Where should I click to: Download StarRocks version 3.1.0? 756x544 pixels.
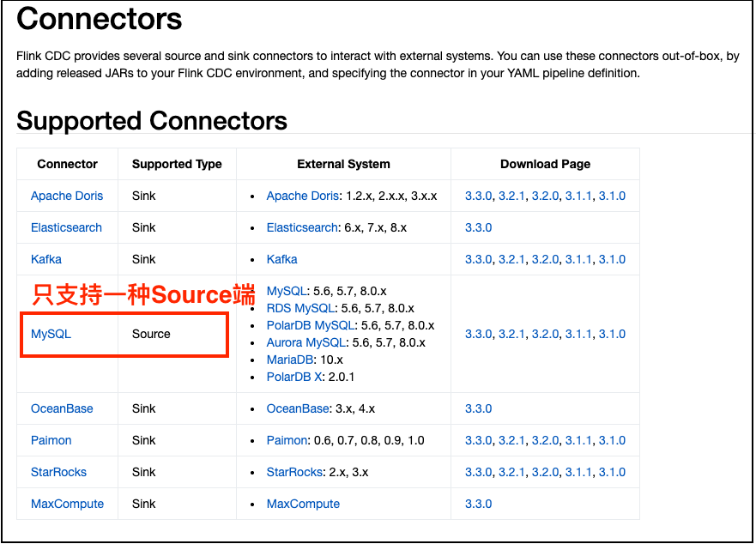coord(612,472)
